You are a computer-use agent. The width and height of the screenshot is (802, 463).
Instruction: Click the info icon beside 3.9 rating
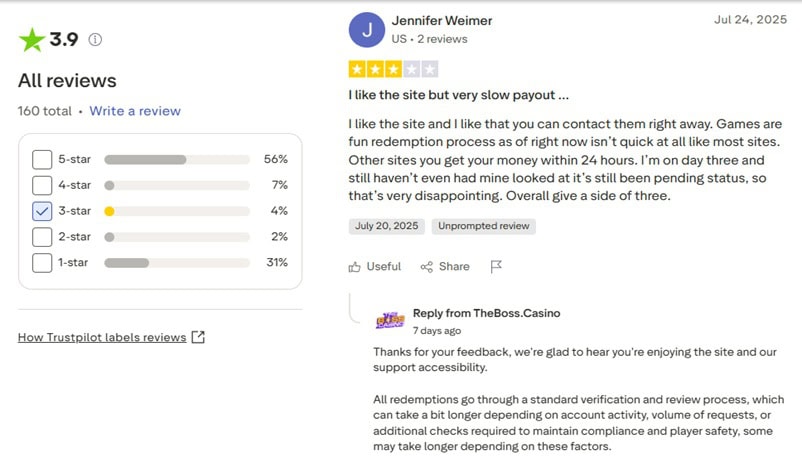tap(95, 40)
